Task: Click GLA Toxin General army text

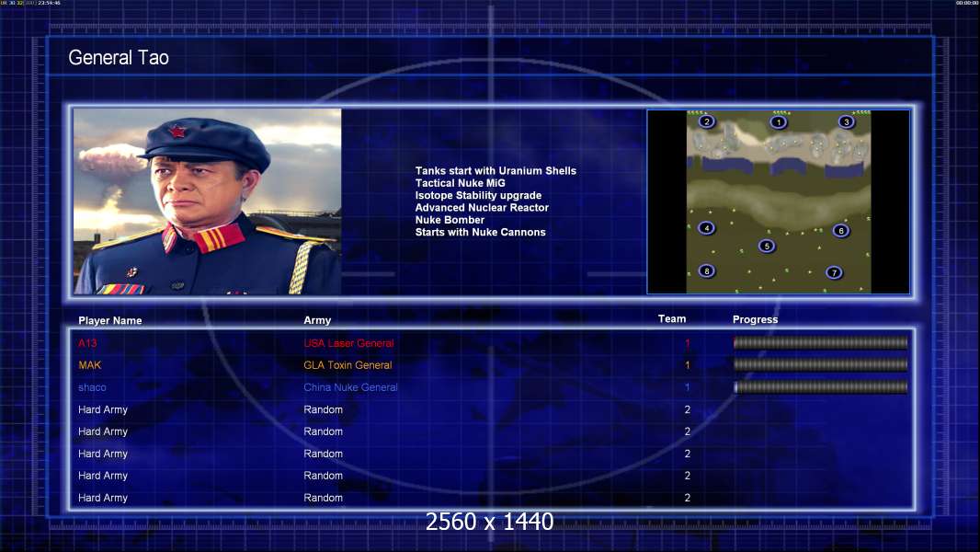Action: coord(348,365)
